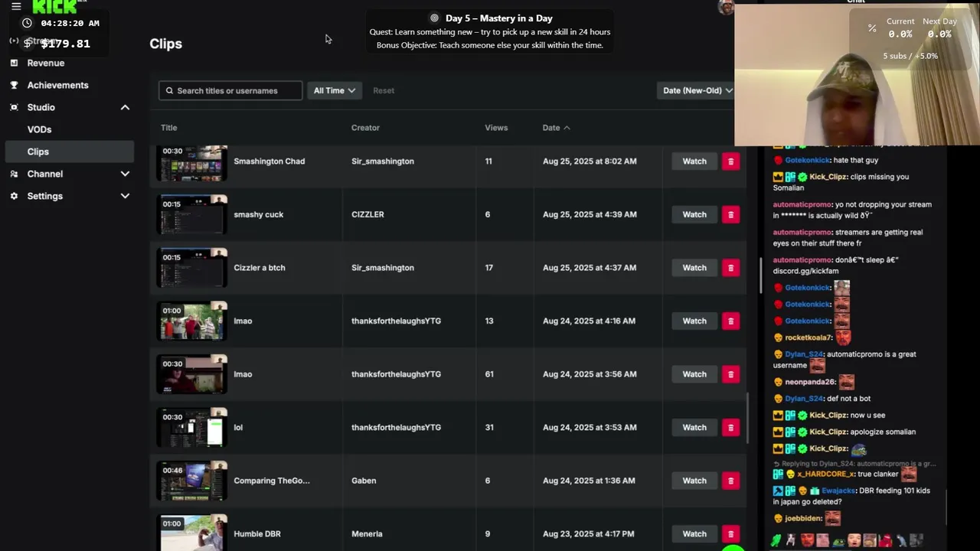This screenshot has height=551, width=980.
Task: Watch the lol clip
Action: point(694,427)
